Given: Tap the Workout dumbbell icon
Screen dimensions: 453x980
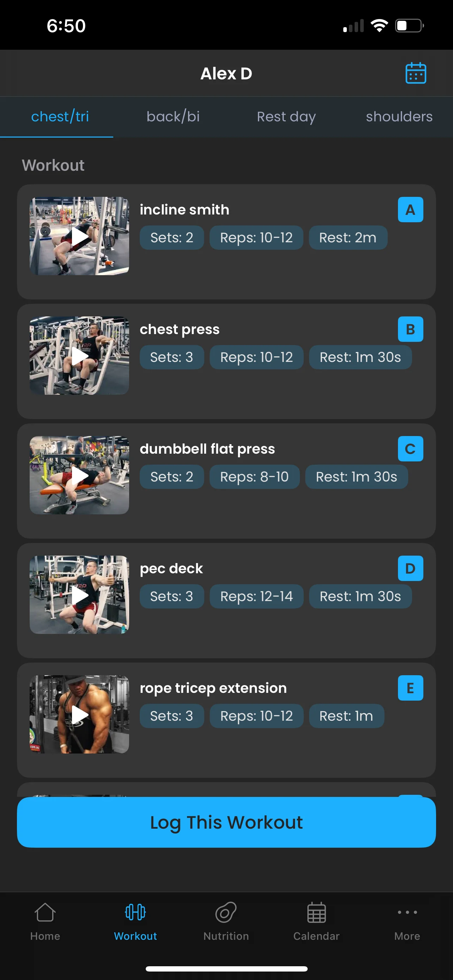Looking at the screenshot, I should tap(135, 912).
